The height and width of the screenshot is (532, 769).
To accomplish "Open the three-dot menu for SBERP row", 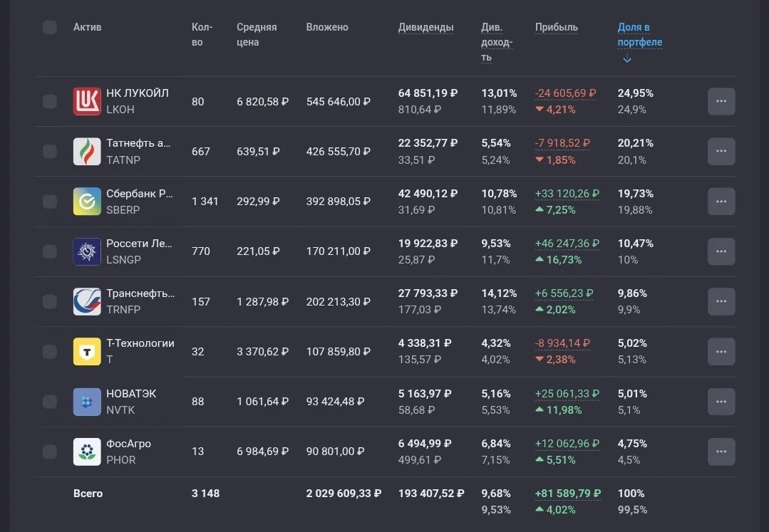I will pyautogui.click(x=721, y=202).
